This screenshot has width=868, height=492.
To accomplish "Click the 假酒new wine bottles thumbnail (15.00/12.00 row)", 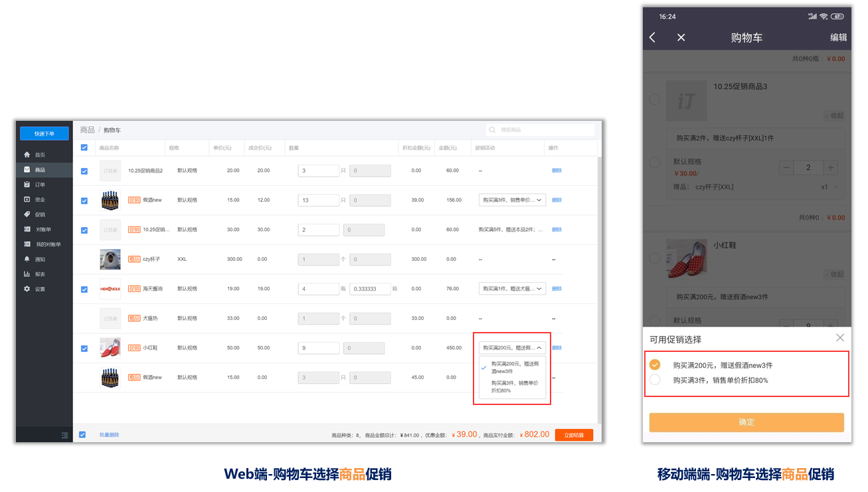I will click(110, 200).
